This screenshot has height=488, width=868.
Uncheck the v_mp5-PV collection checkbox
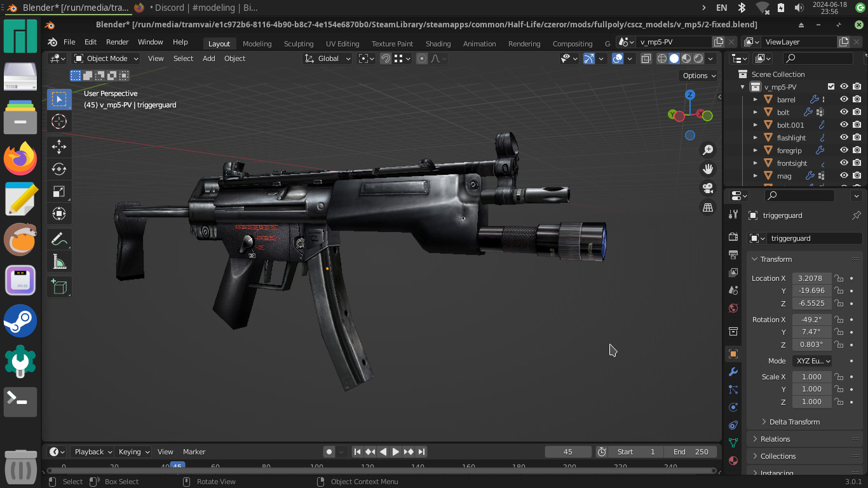click(x=831, y=86)
